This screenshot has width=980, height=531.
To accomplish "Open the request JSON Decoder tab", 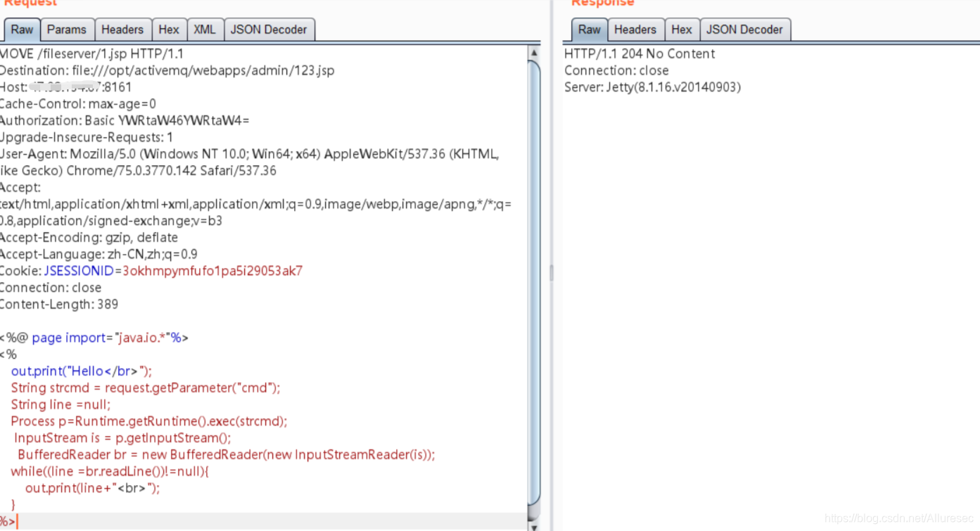I will [x=269, y=30].
